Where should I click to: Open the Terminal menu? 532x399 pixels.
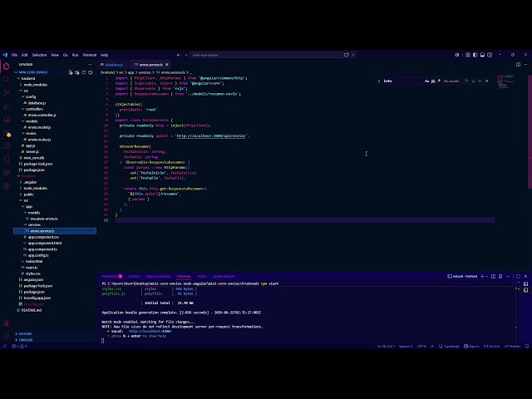[x=89, y=55]
